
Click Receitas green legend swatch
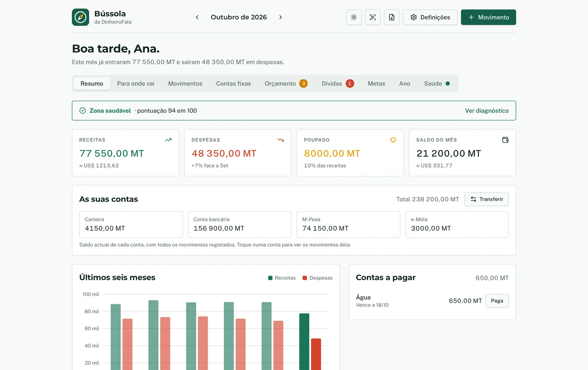pyautogui.click(x=270, y=278)
